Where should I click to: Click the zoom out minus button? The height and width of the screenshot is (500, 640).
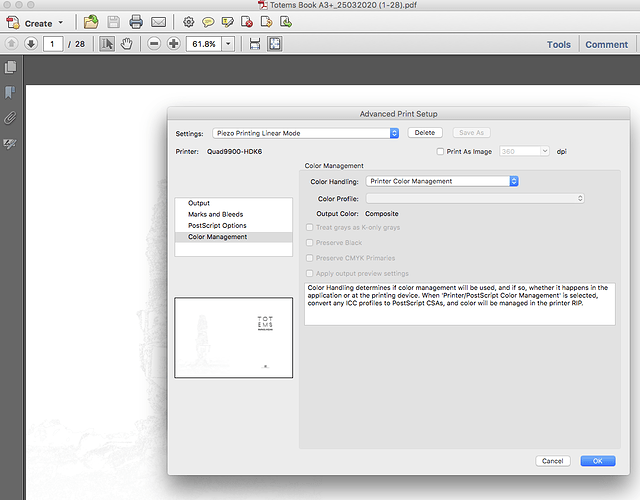click(x=154, y=44)
